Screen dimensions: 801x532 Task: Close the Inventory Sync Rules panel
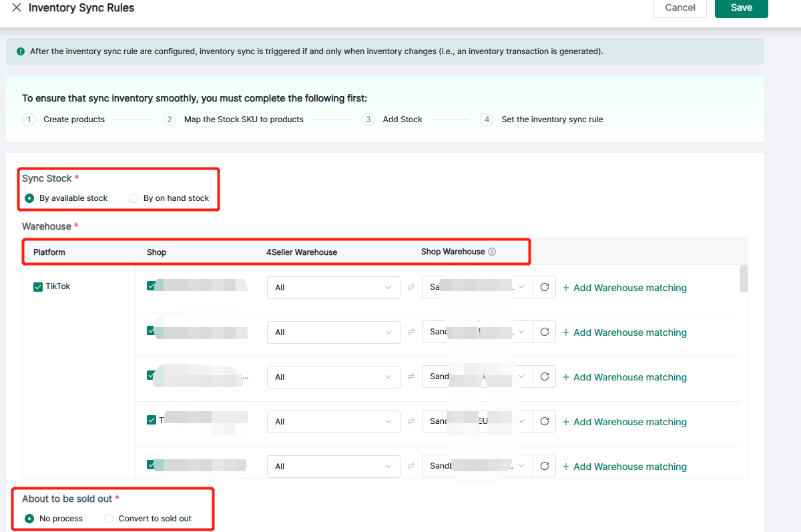(17, 8)
